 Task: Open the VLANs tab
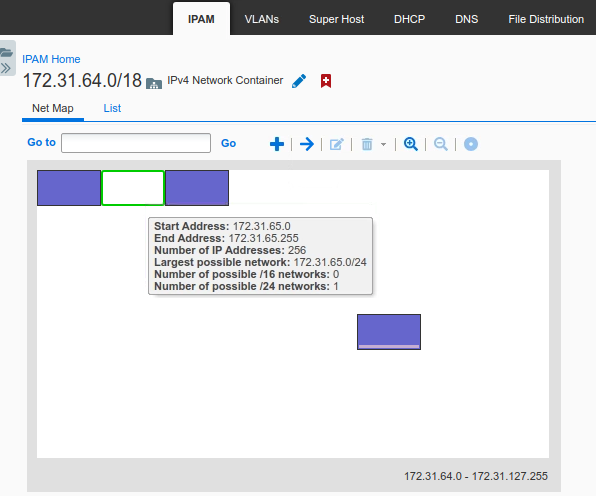[262, 19]
